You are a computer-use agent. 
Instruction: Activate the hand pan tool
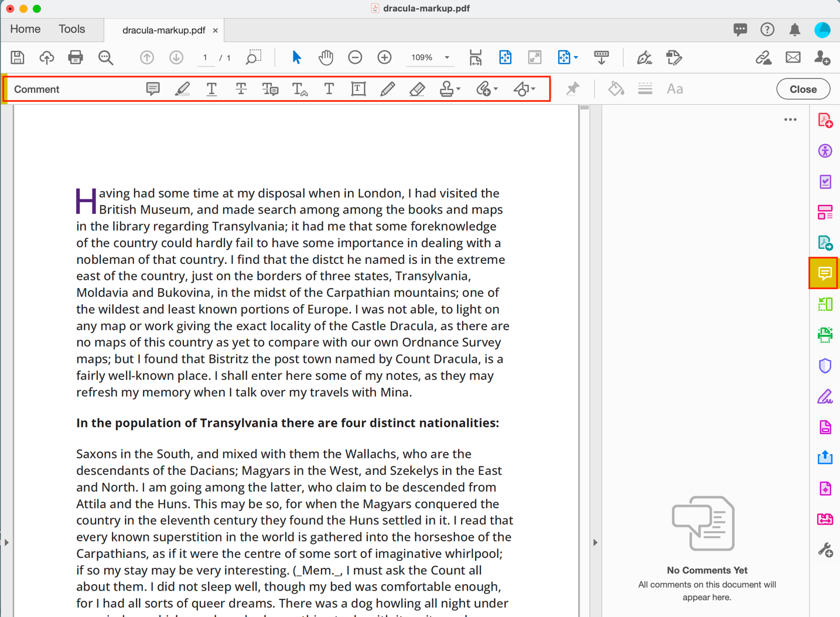point(326,57)
